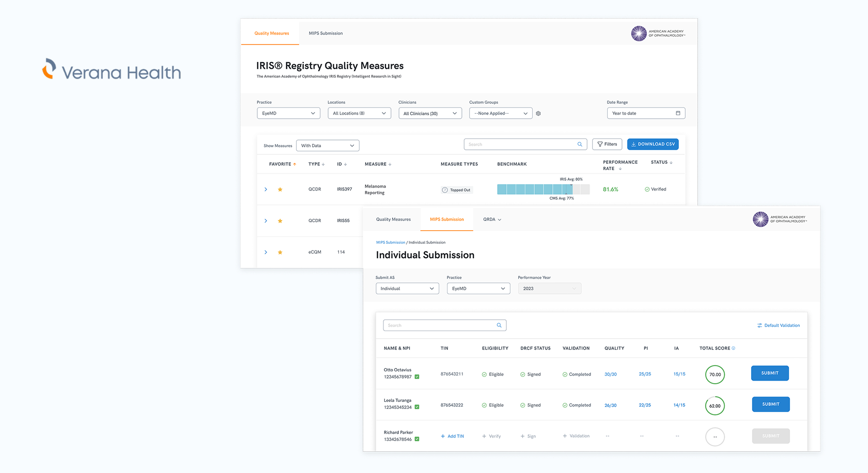The image size is (868, 473).
Task: Click the American Academy of Ophthalmology logo in Individual Submission window
Action: coord(780,219)
